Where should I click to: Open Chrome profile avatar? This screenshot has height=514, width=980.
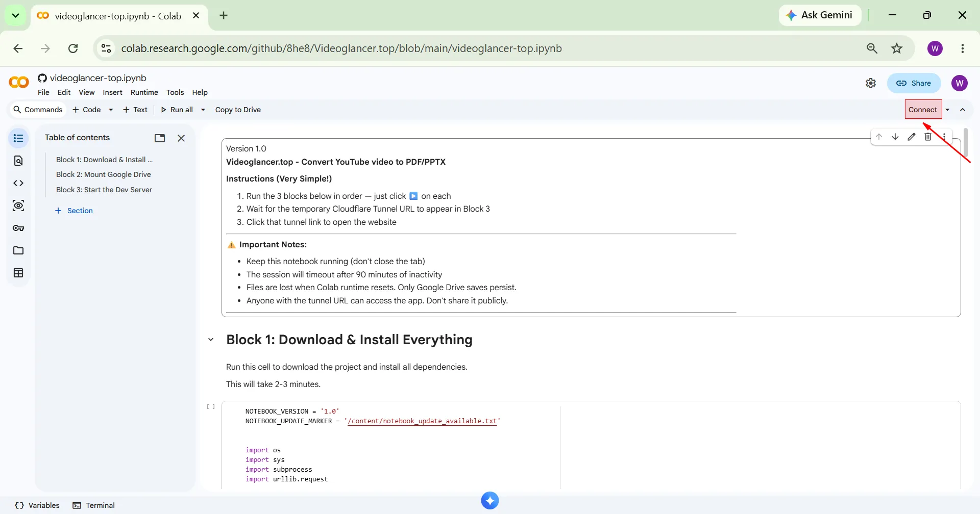coord(935,48)
